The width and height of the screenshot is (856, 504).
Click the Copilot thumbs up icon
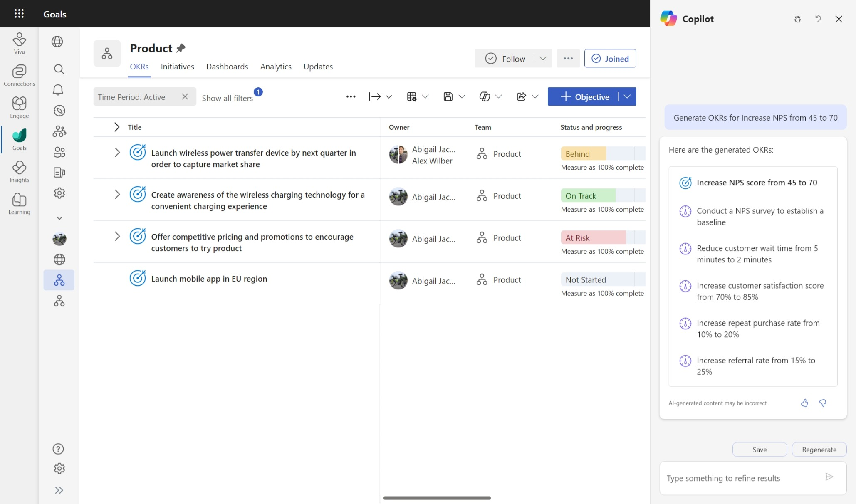804,403
